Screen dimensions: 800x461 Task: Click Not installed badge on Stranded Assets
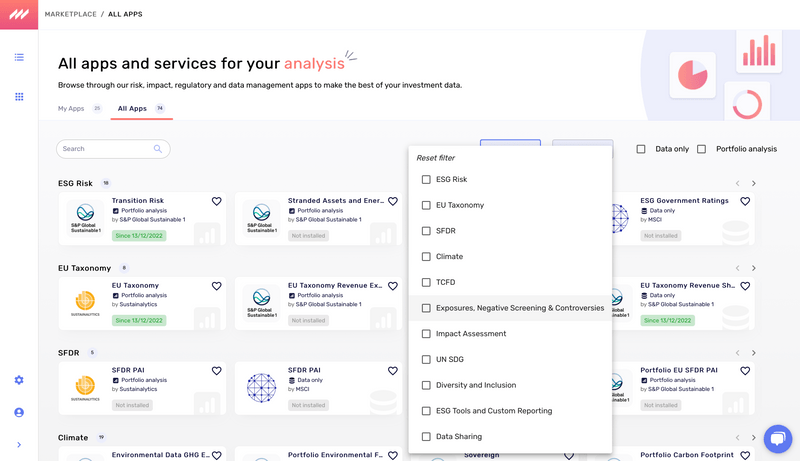tap(308, 236)
